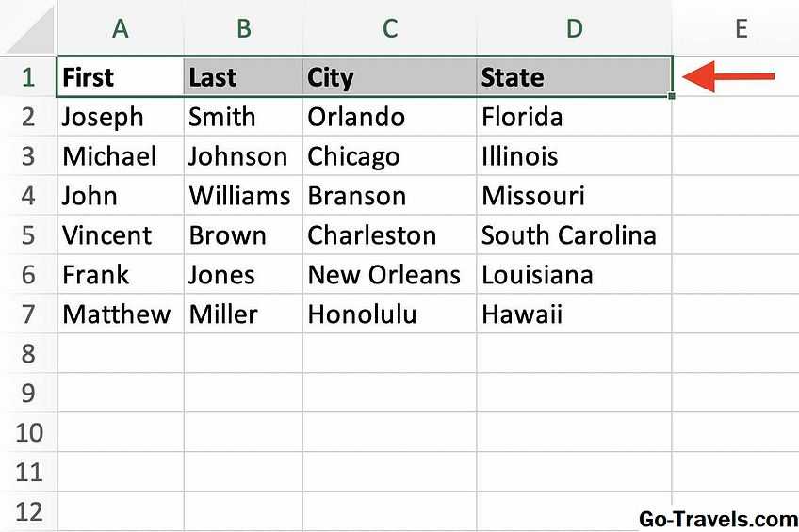799x532 pixels.
Task: Select column D header
Action: [x=574, y=28]
